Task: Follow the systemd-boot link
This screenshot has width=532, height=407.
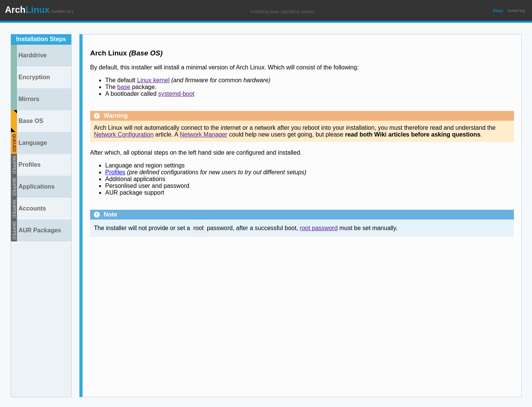Action: pos(176,94)
